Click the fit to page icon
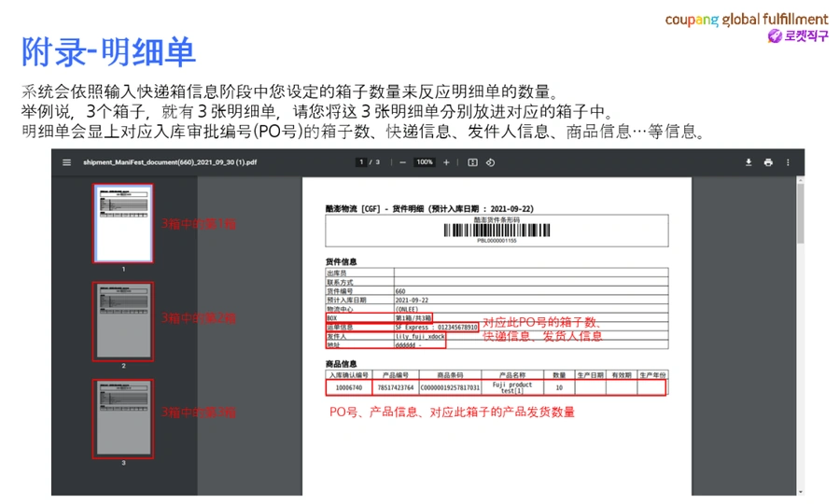 (472, 162)
